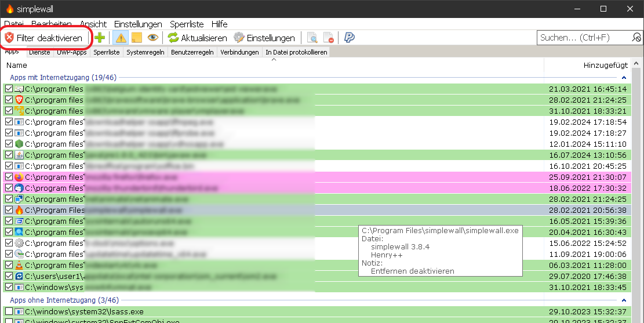Uncheck the app added 12.01.2024 15:11:10
The image size is (644, 323).
point(9,144)
